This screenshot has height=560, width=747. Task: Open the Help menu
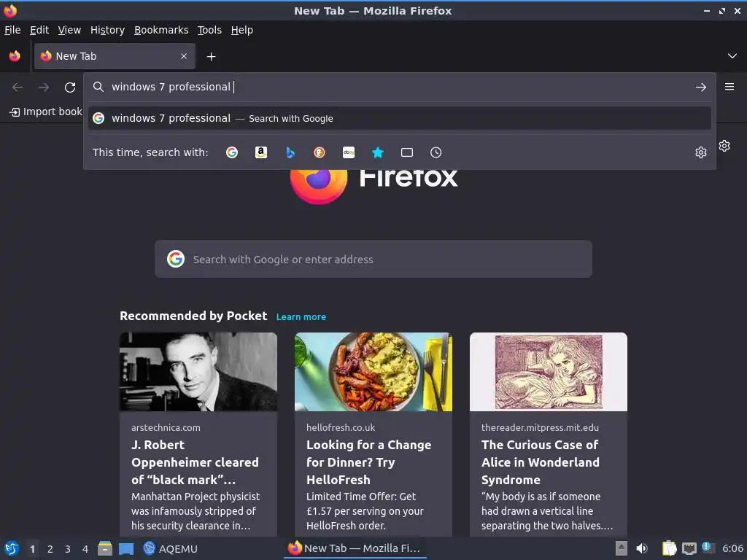(241, 30)
